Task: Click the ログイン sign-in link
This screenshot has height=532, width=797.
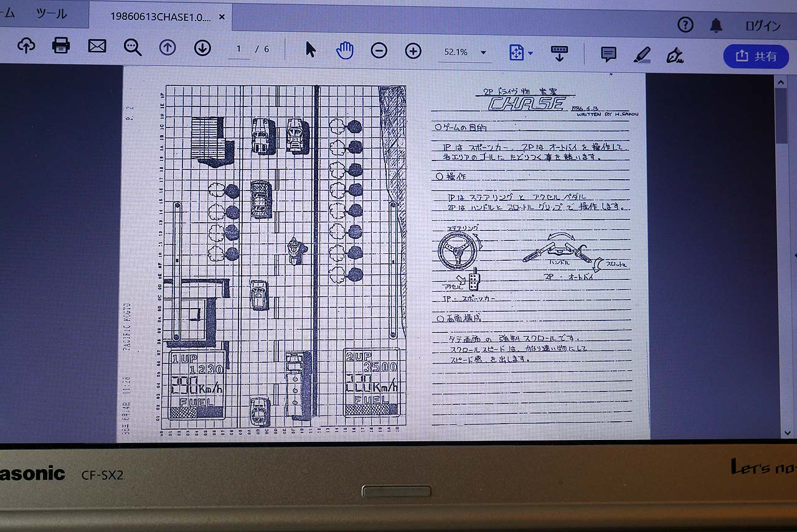Action: click(x=763, y=26)
